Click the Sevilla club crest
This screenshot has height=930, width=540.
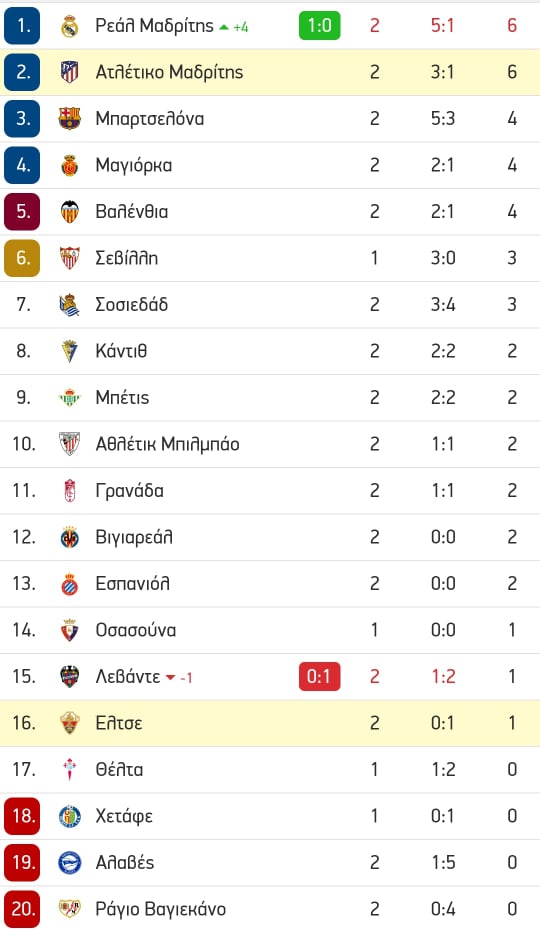tap(69, 258)
